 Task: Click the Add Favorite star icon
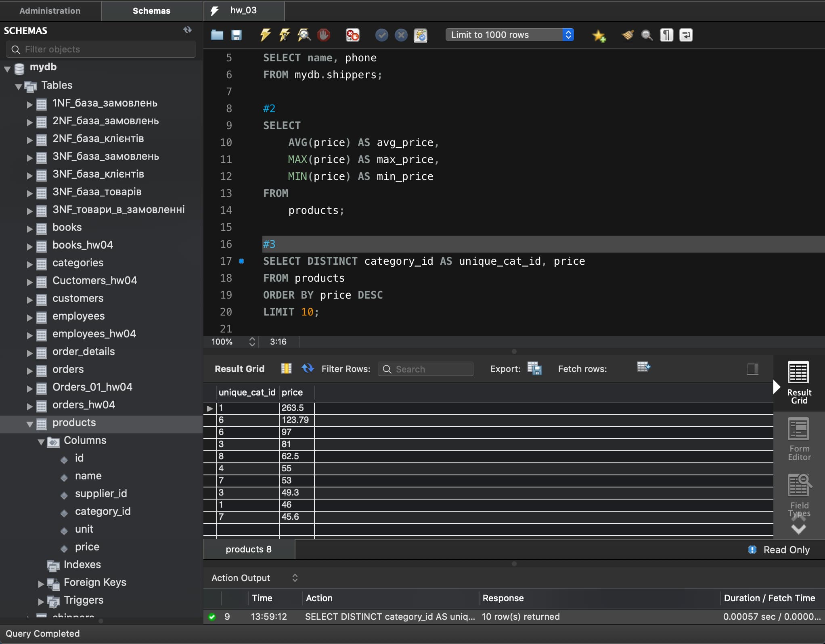(598, 35)
